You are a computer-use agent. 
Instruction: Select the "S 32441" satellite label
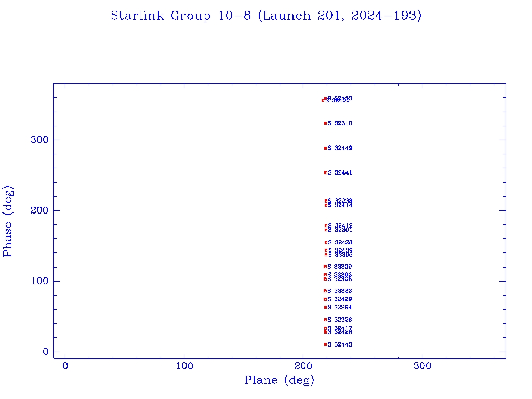340,172
